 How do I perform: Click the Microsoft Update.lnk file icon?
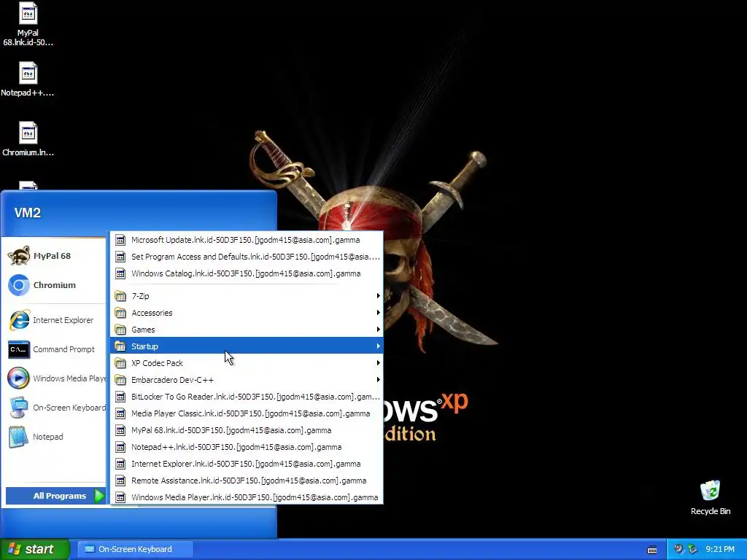click(x=120, y=240)
